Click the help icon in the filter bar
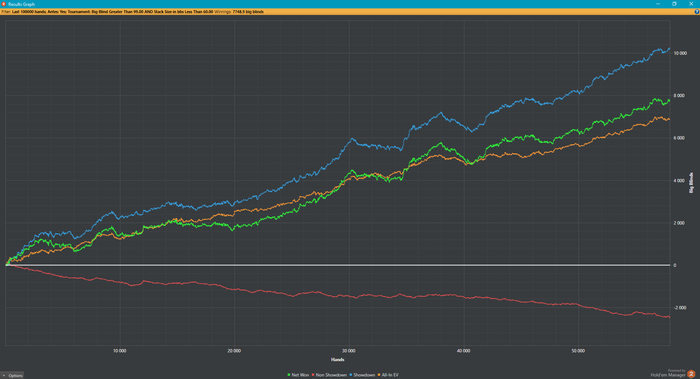The height and width of the screenshot is (379, 700). click(x=697, y=12)
